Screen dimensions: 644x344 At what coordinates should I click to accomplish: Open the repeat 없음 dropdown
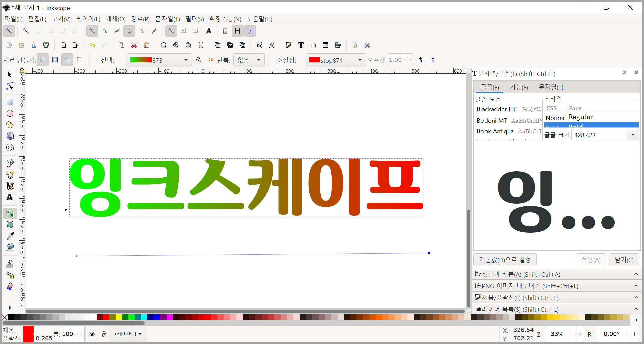[x=249, y=60]
